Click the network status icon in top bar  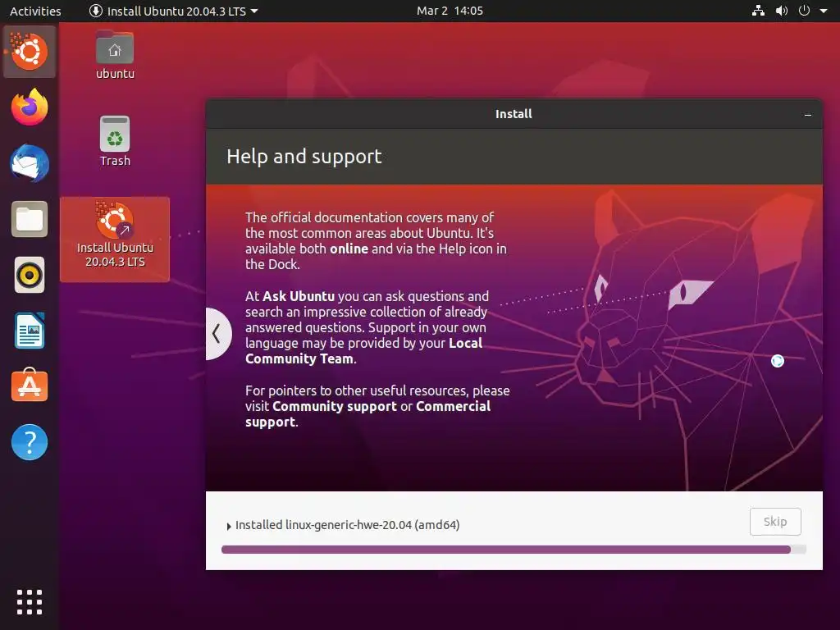758,11
